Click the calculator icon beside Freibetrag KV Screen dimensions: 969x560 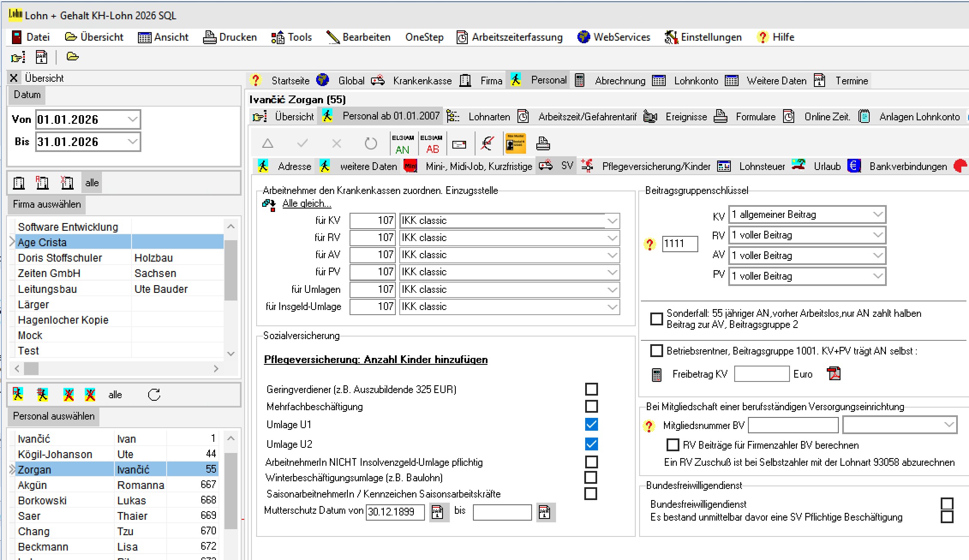tap(656, 375)
